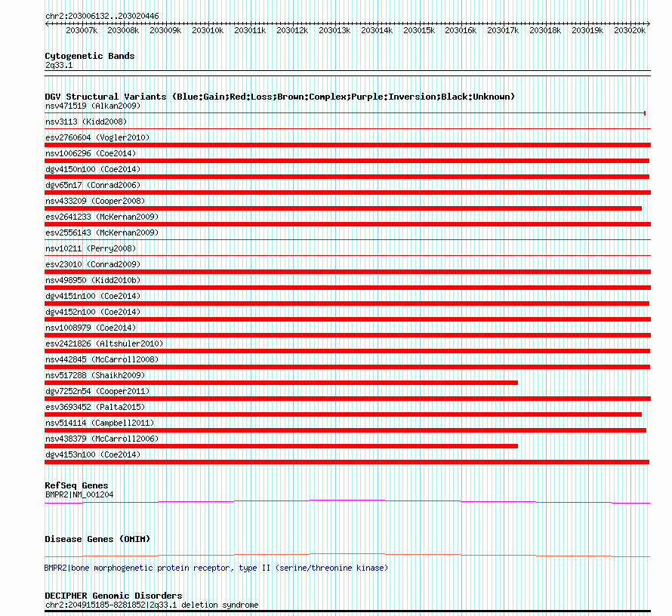Click the 203007k ruler tick label
Viewport: 672px width, 616px height.
[82, 30]
